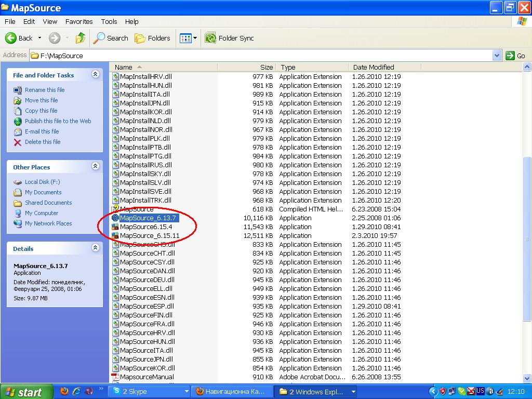This screenshot has height=399, width=532.
Task: Click the Folder Sync toolbar icon
Action: (210, 38)
